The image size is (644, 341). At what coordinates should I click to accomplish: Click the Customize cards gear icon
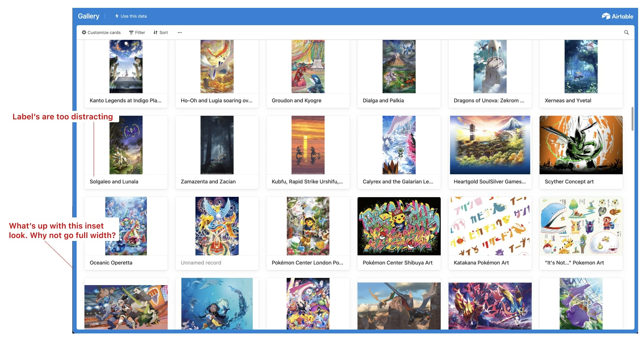pos(84,32)
